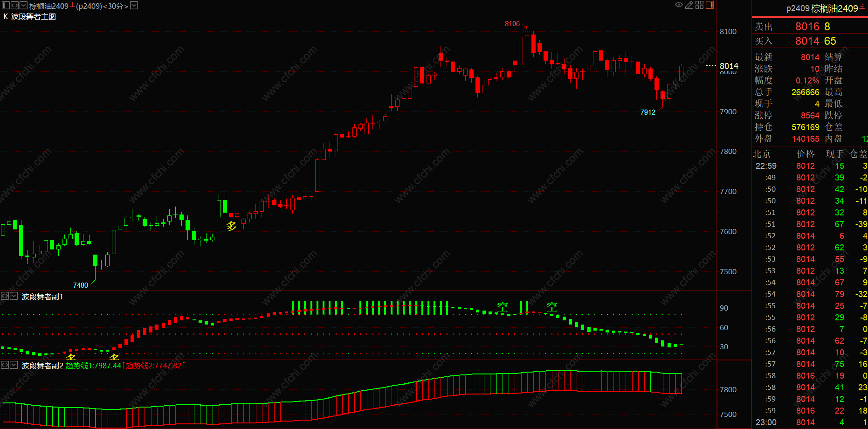The image size is (868, 429).
Task: Click the p2409 棕榈油2409 quote panel title
Action: [x=822, y=8]
